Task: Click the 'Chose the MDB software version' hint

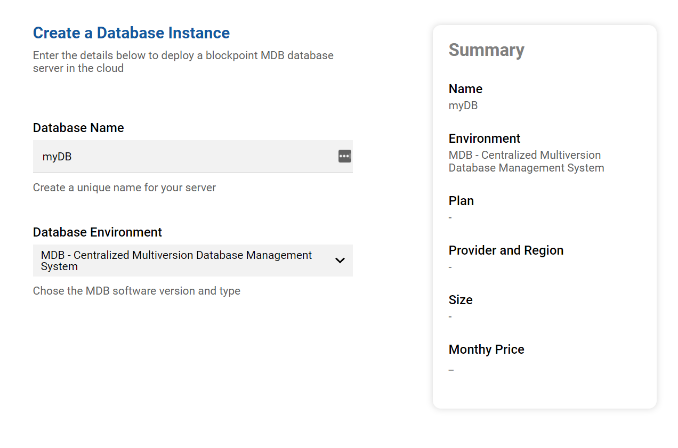Action: [136, 291]
